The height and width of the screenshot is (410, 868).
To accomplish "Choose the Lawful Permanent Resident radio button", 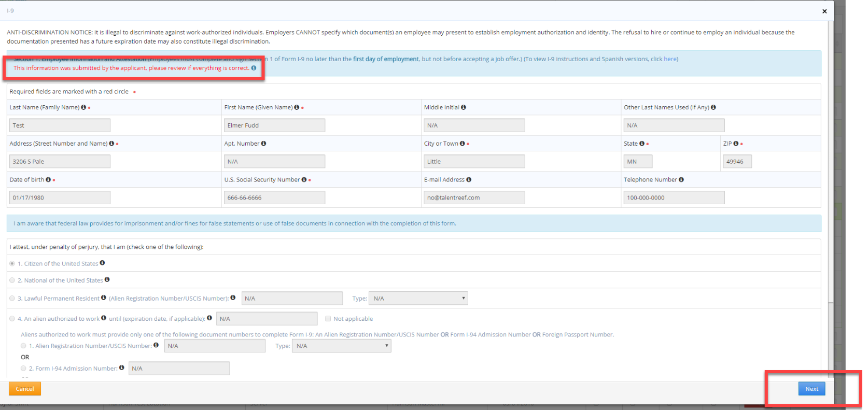I will tap(12, 299).
